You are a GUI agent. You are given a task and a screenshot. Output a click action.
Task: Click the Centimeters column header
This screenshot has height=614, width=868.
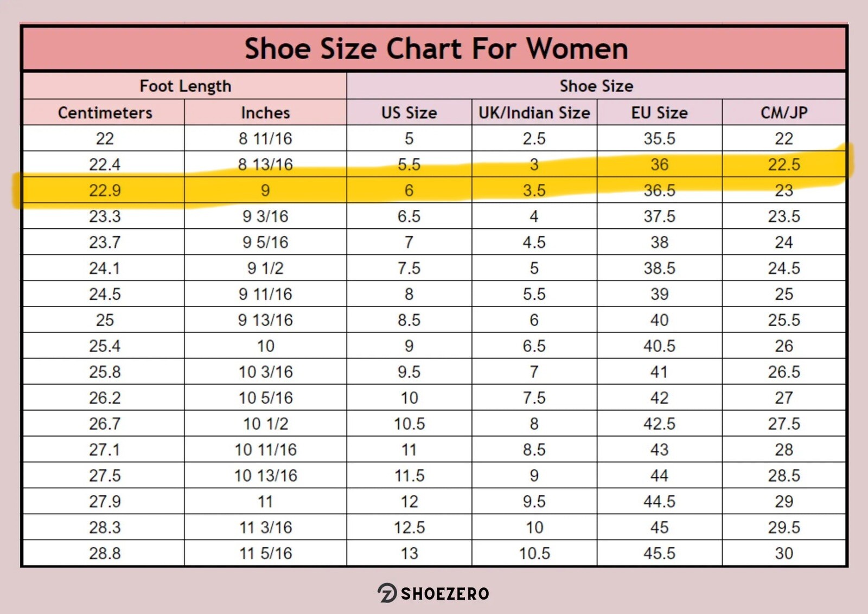point(105,112)
